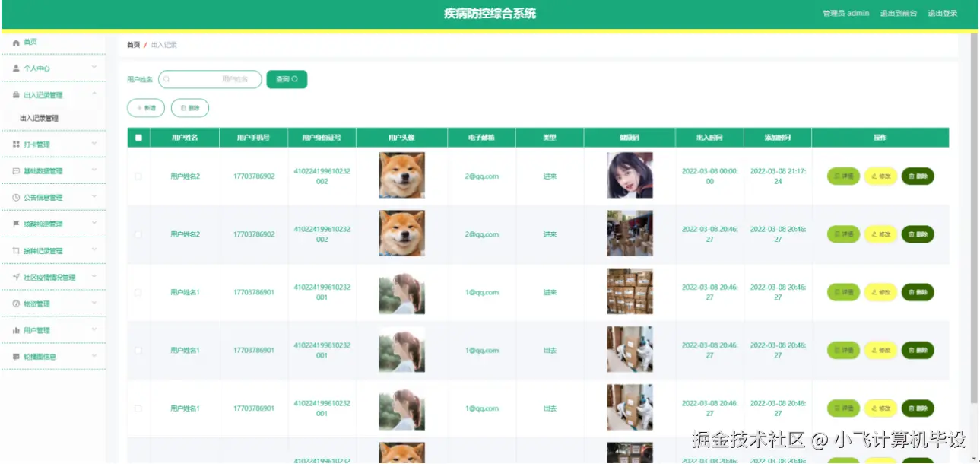Viewport: 980px width, 464px height.
Task: Click the grid icon for 打卡管理
Action: pos(16,145)
